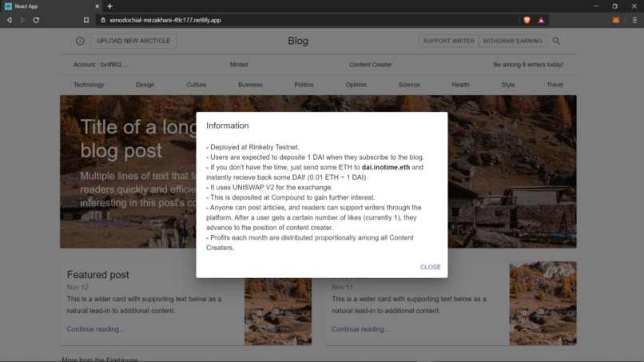644x362 pixels.
Task: Minimize the browser window
Action: [x=596, y=6]
